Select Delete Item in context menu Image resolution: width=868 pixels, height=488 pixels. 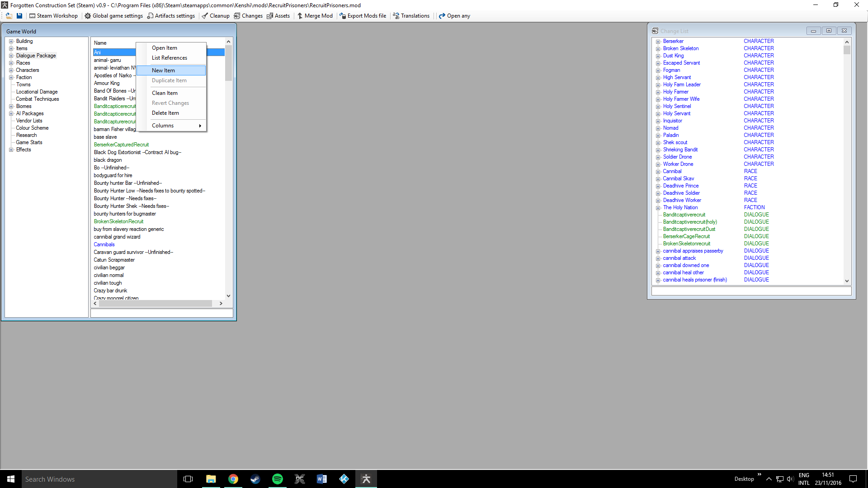(165, 113)
